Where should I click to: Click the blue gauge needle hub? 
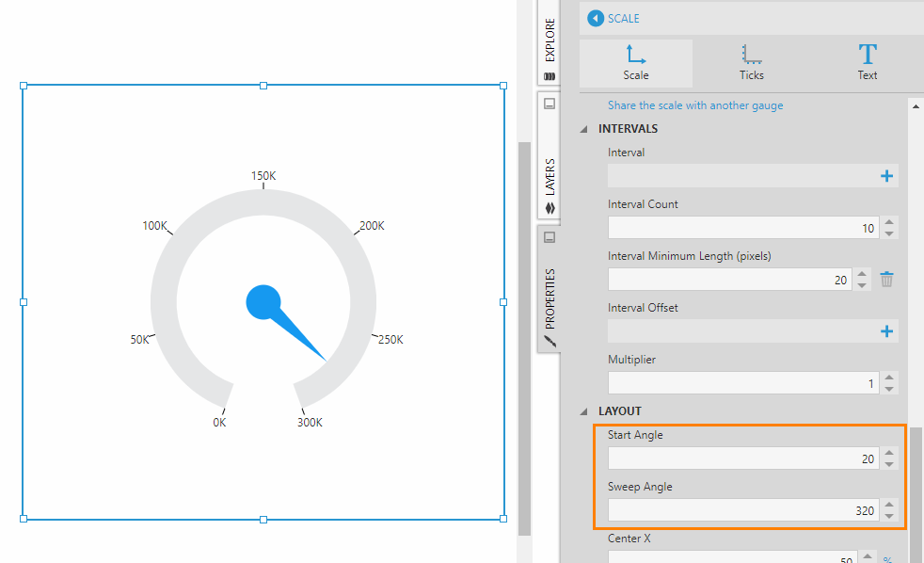263,302
